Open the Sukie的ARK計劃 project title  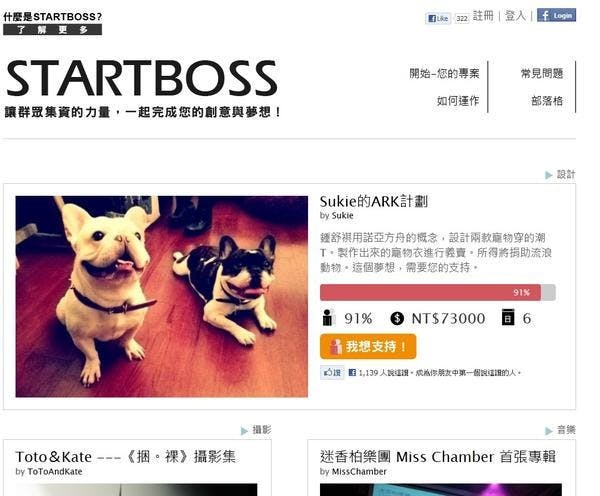click(374, 201)
